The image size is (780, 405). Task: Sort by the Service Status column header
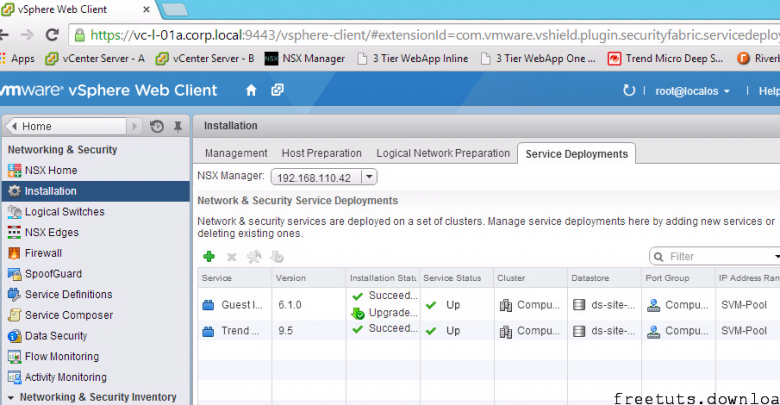[457, 278]
